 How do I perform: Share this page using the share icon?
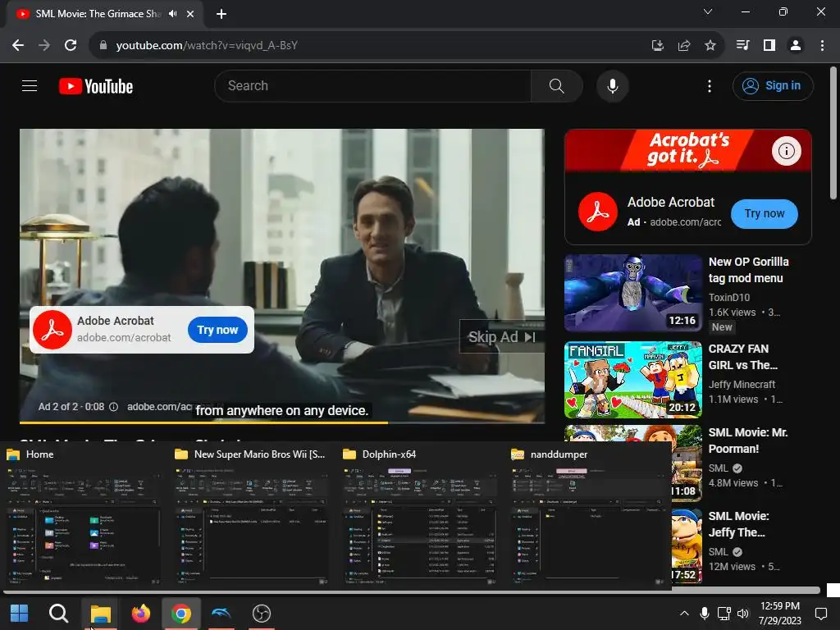[x=684, y=46]
